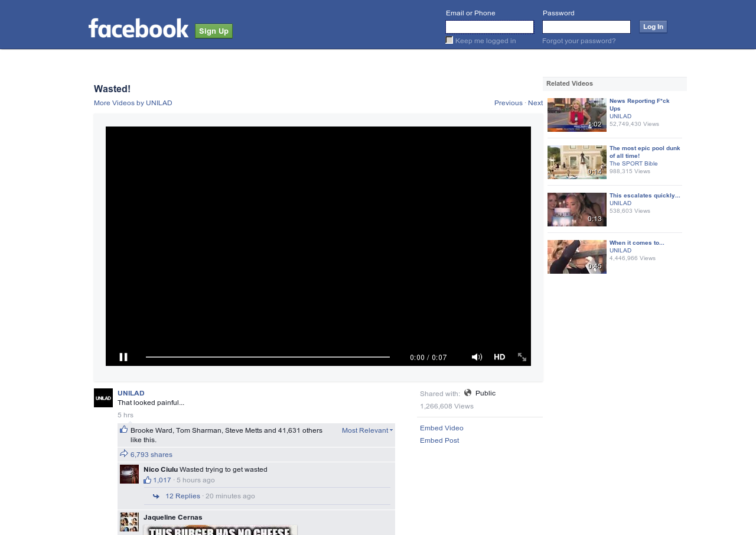
Task: Go to the Next video
Action: pyautogui.click(x=535, y=103)
